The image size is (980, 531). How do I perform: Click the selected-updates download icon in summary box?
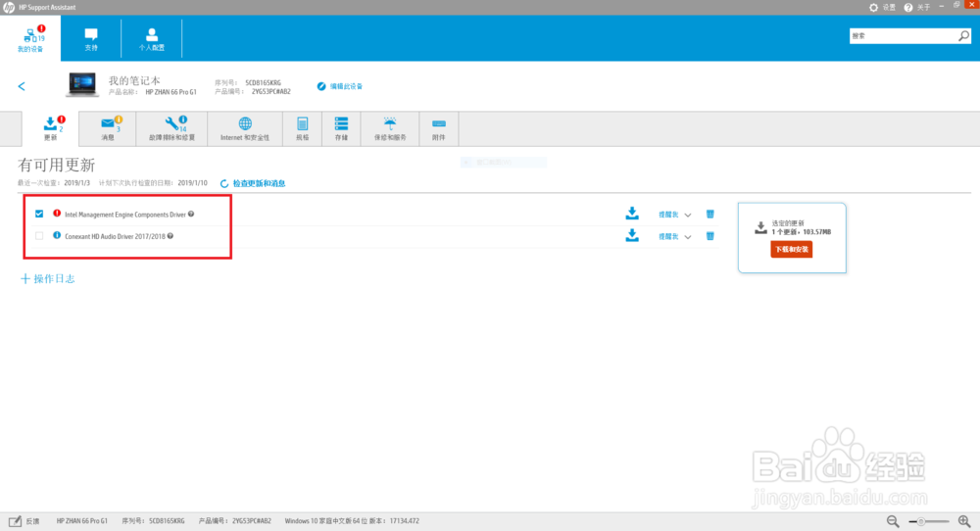click(x=760, y=228)
